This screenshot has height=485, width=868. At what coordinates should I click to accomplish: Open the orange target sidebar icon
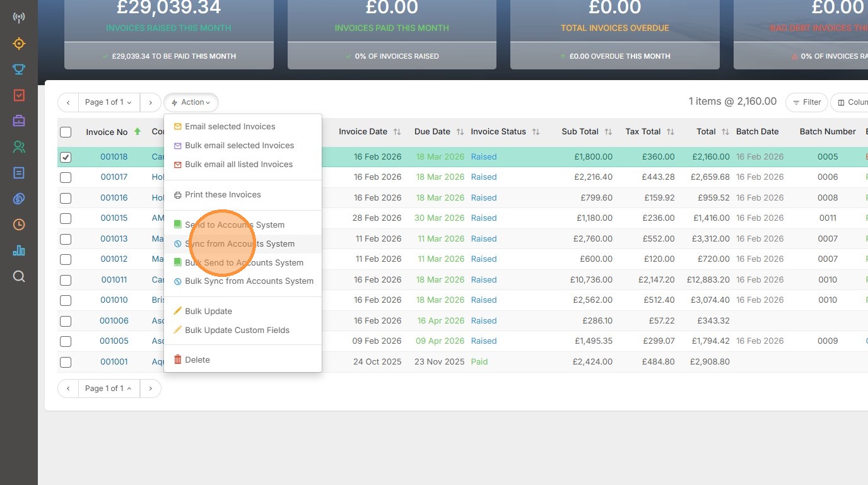[x=19, y=44]
